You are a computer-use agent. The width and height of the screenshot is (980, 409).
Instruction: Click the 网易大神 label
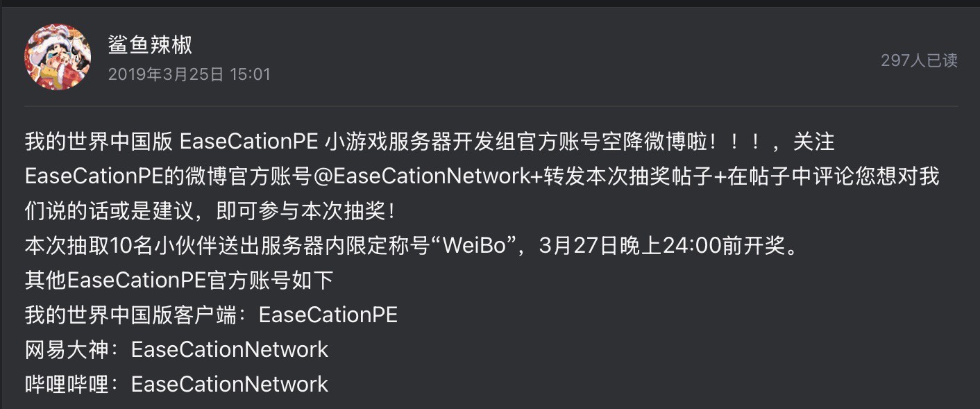coord(67,349)
